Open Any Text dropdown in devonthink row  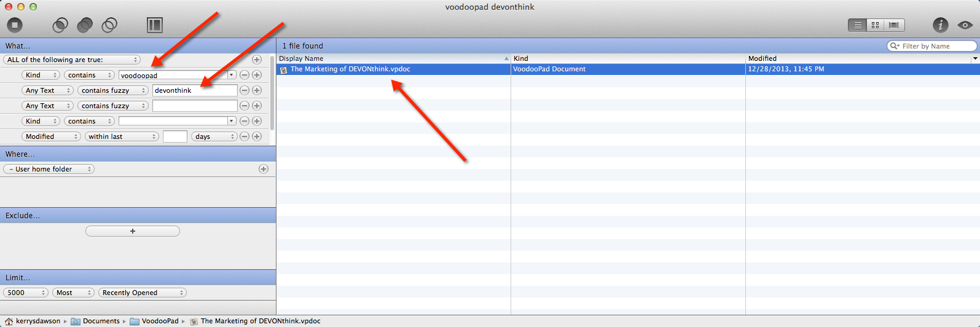coord(48,90)
